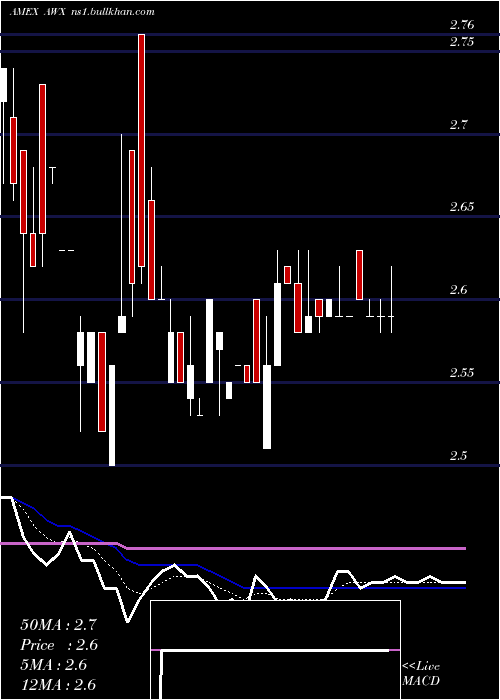500x700 pixels.
Task: Click the 50MA : 2.7 readout
Action: pyautogui.click(x=58, y=625)
